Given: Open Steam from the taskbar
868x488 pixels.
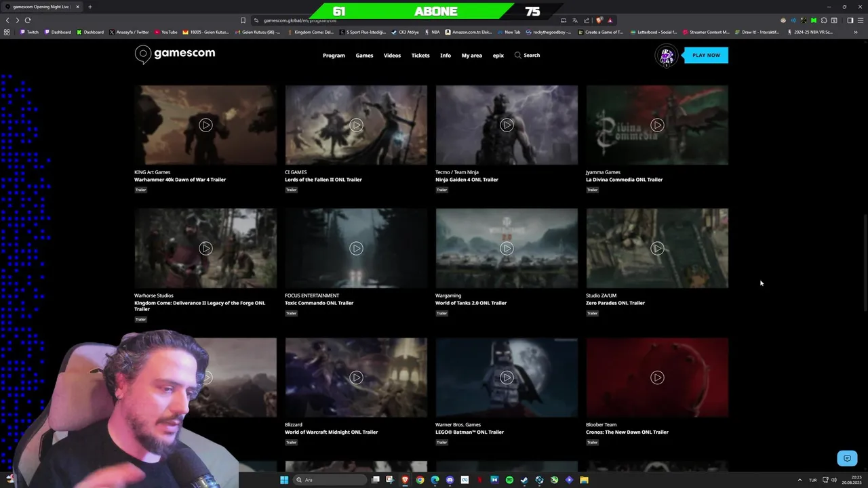Looking at the screenshot, I should click(524, 480).
